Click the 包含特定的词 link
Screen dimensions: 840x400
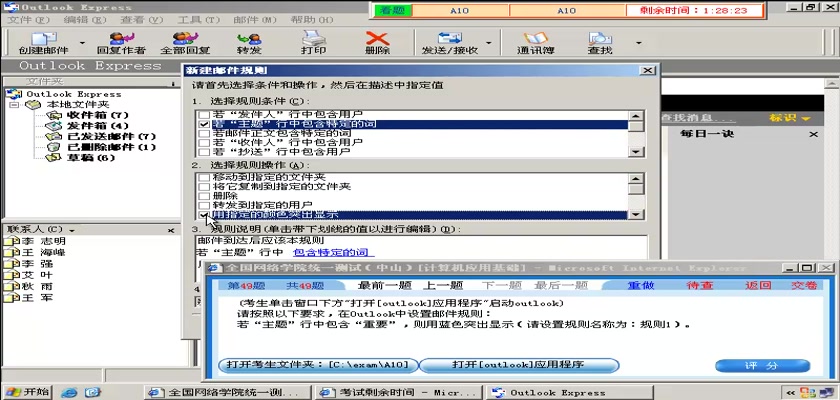point(333,253)
